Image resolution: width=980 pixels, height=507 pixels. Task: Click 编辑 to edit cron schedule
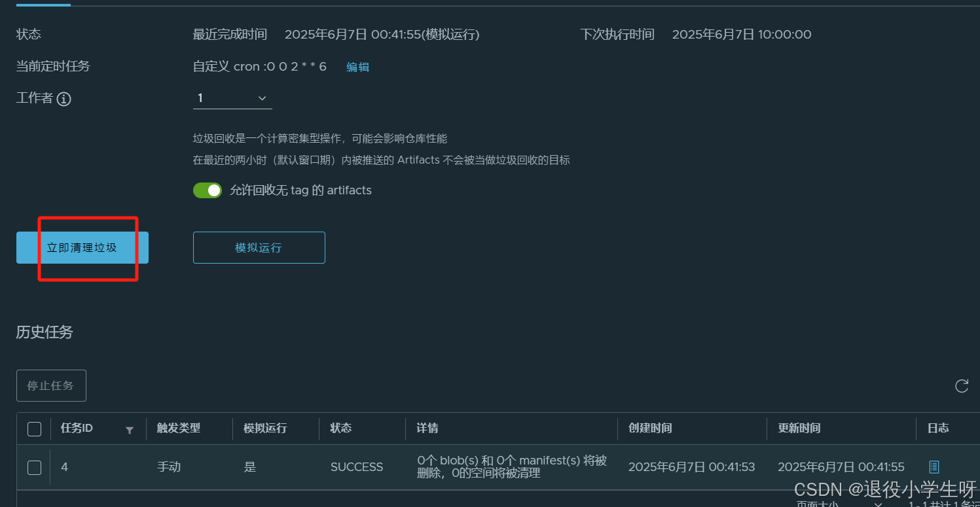pyautogui.click(x=357, y=66)
